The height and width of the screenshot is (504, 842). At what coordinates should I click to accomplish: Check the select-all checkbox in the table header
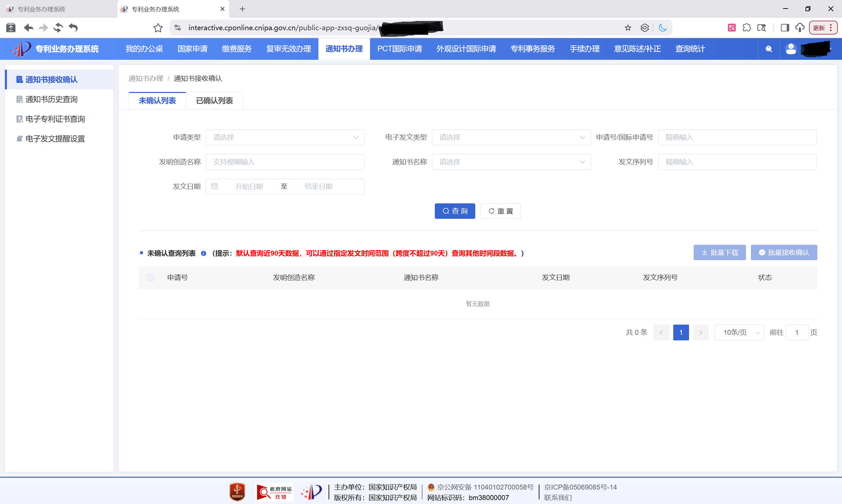click(x=151, y=278)
